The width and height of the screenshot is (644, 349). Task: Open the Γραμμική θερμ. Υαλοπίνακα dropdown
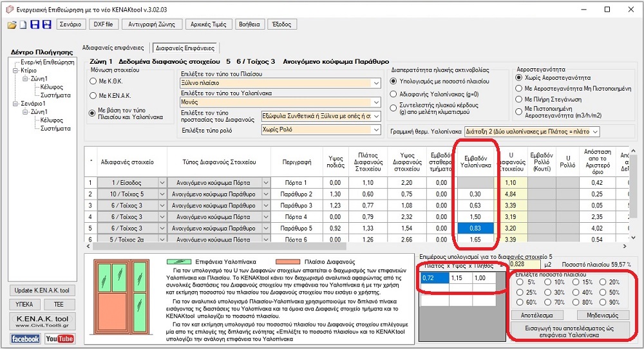tap(594, 131)
